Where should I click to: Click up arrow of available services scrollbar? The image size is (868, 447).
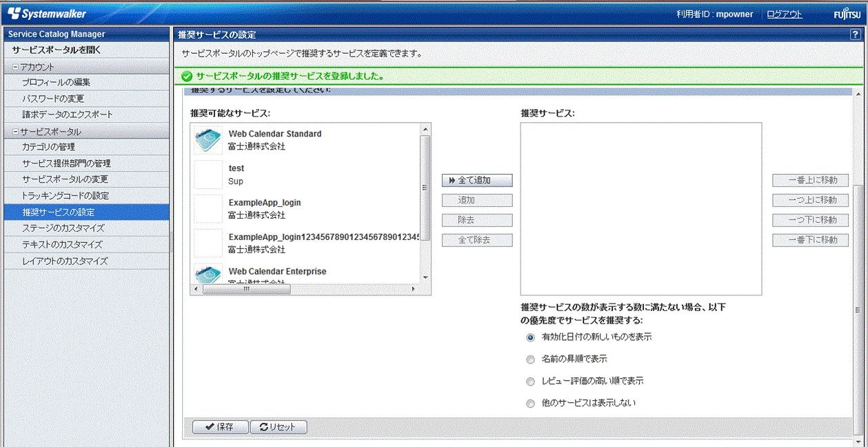[x=425, y=129]
